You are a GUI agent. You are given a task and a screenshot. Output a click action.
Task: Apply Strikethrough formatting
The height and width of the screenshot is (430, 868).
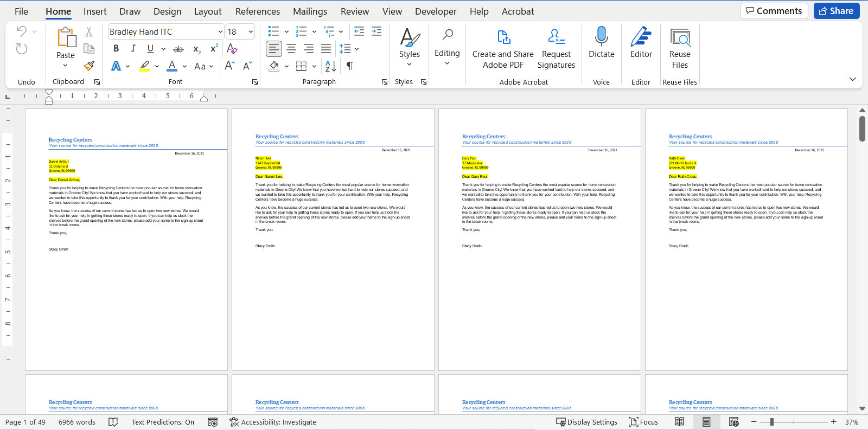[178, 49]
